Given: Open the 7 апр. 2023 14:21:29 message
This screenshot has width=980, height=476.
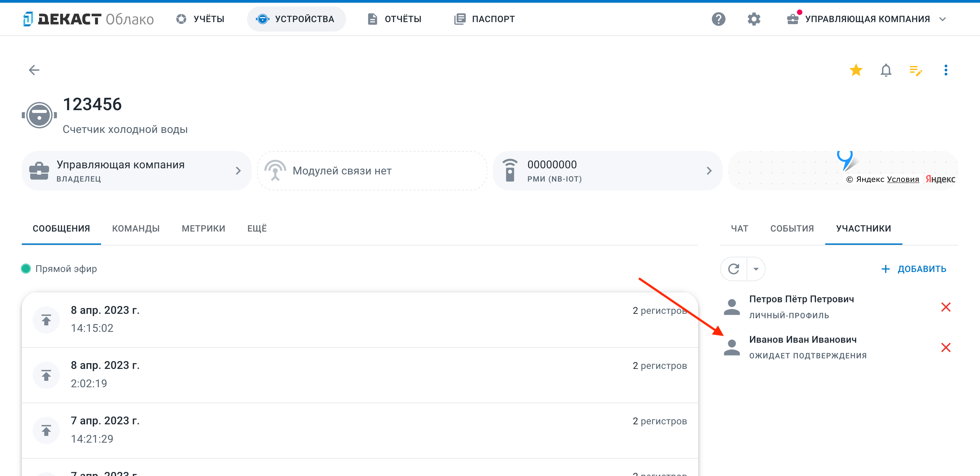Looking at the screenshot, I should tap(360, 430).
